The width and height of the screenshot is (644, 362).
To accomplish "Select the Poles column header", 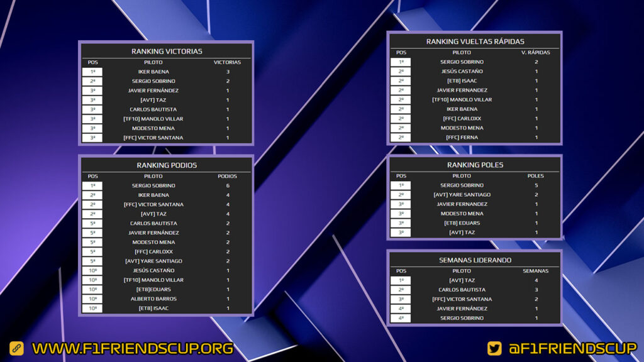I will (536, 176).
